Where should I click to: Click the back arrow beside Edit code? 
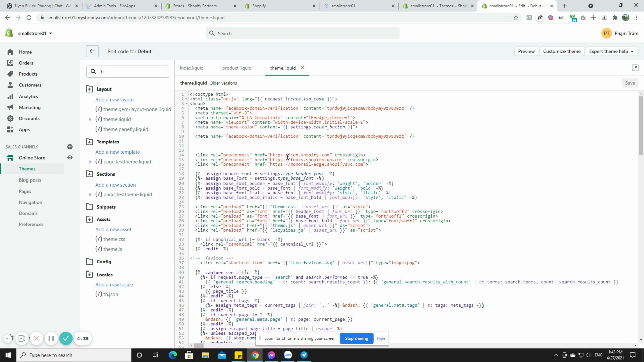coord(92,51)
